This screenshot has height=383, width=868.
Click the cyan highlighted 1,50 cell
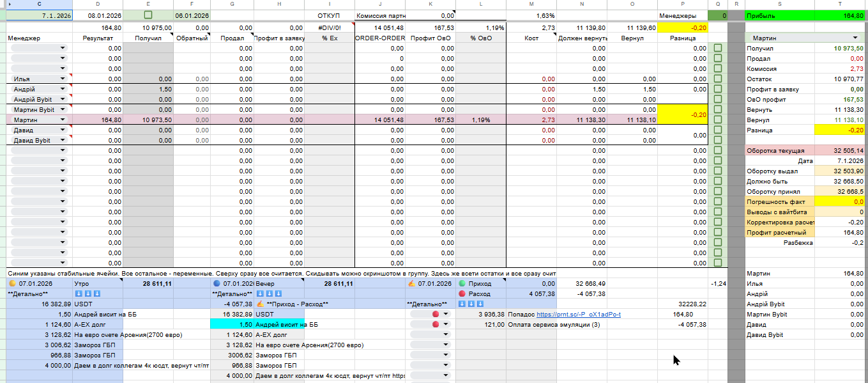[232, 325]
